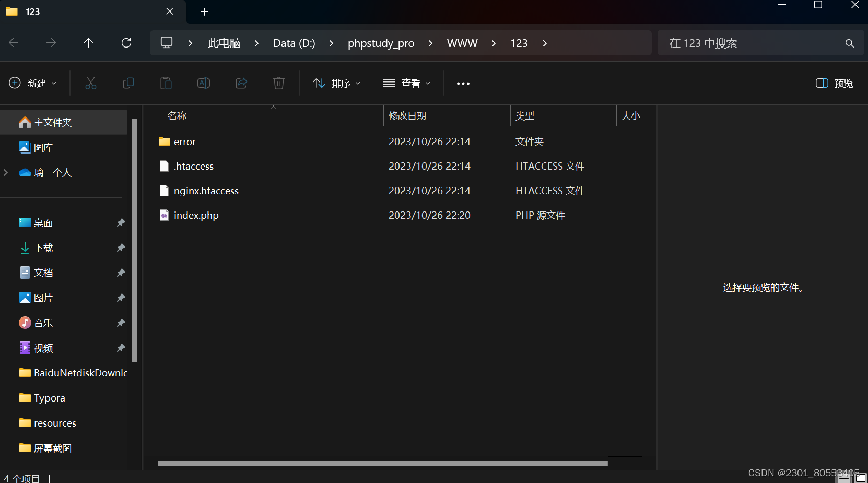Image resolution: width=868 pixels, height=483 pixels.
Task: Refresh the current folder view
Action: click(126, 43)
